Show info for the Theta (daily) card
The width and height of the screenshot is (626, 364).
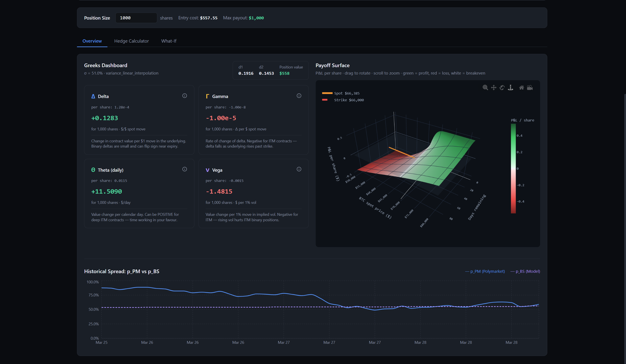click(x=185, y=169)
